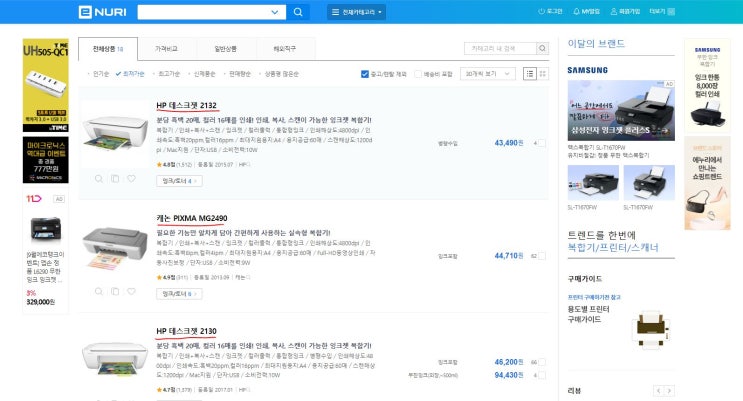Open MY알림 bell notifications
The height and width of the screenshot is (401, 743).
pyautogui.click(x=586, y=11)
